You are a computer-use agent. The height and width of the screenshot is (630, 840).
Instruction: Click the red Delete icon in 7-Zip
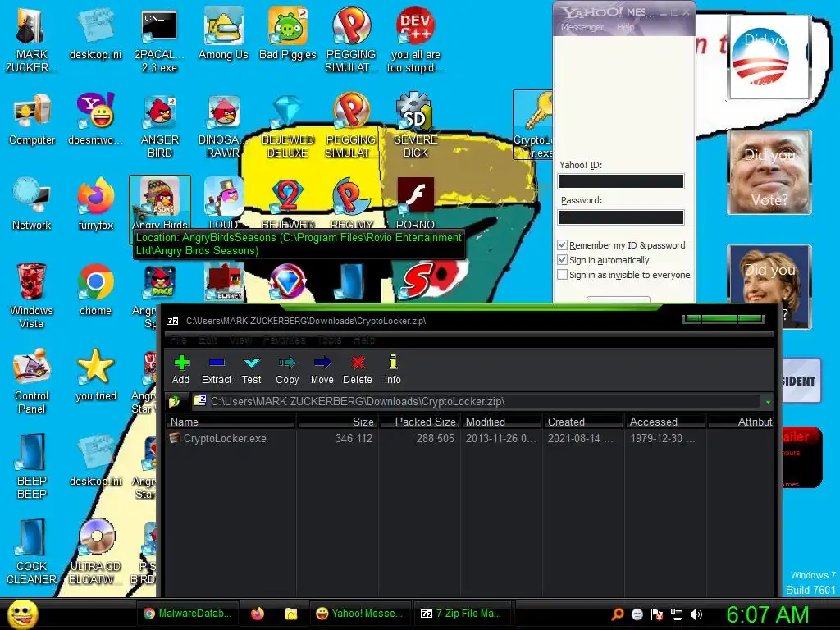(x=358, y=370)
